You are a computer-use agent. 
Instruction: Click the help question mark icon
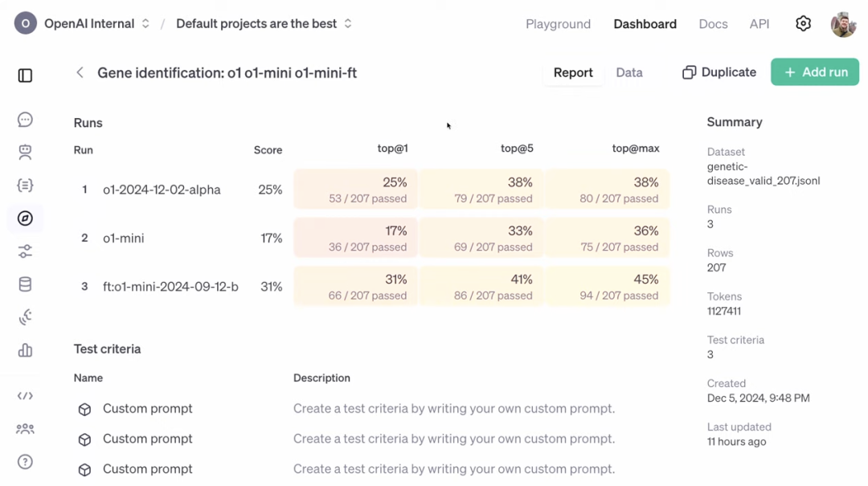click(25, 462)
